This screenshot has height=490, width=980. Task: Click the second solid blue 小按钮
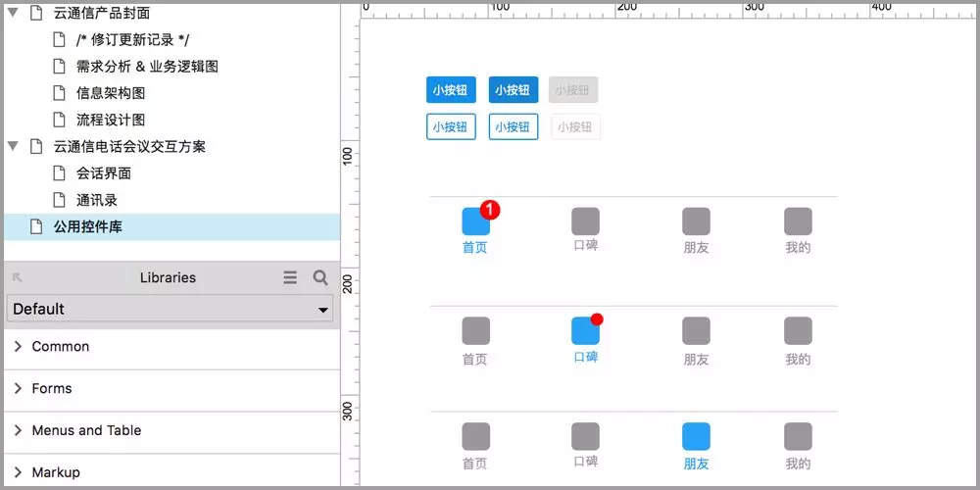(x=514, y=90)
